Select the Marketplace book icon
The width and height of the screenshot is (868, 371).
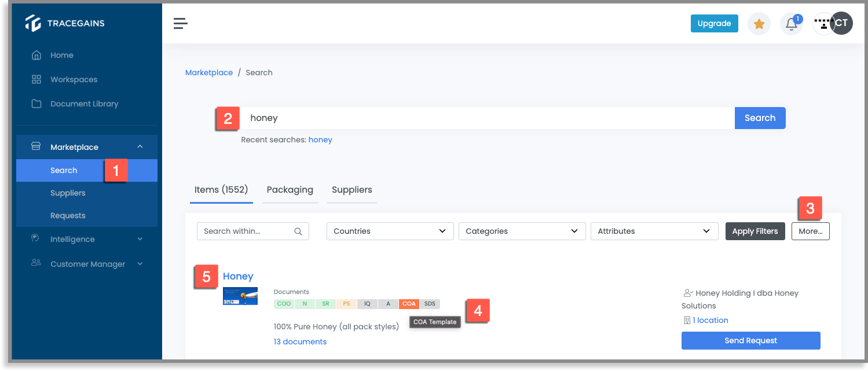click(35, 146)
